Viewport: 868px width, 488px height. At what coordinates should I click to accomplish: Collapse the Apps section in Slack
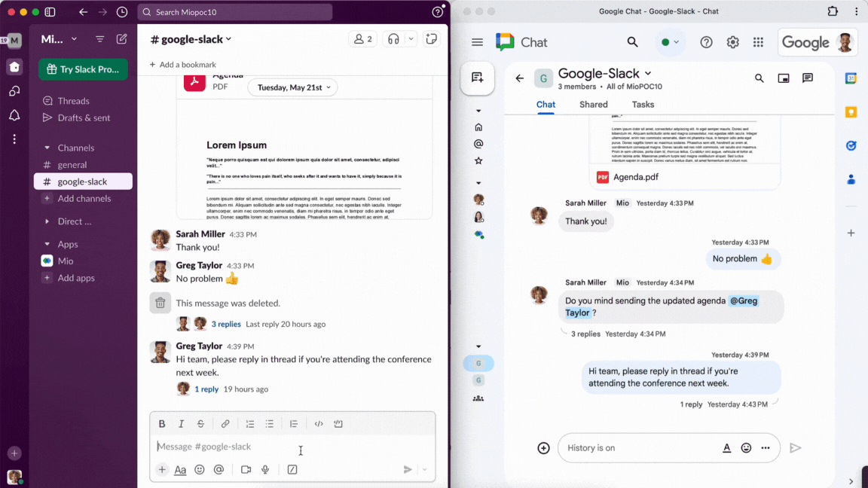pyautogui.click(x=47, y=244)
